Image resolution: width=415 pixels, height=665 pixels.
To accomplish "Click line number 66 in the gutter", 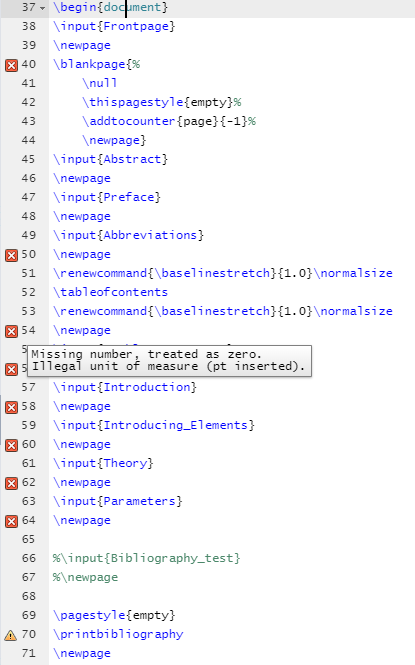I will (x=28, y=558).
